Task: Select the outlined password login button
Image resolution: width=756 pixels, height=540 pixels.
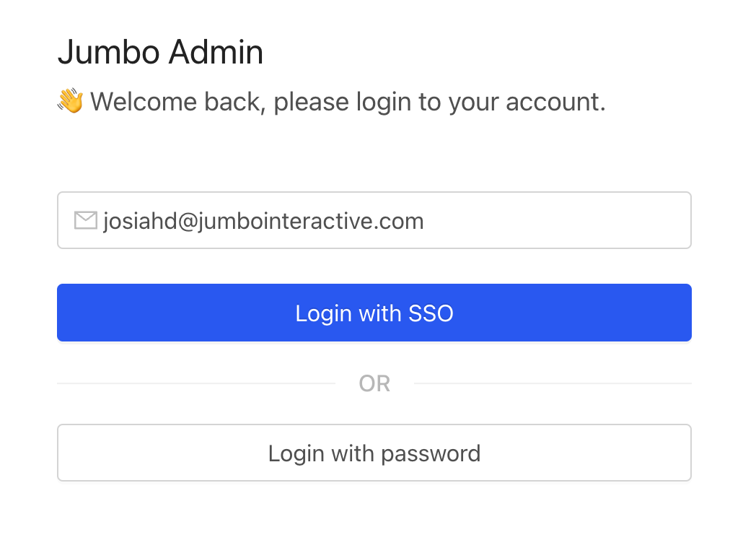Action: (374, 453)
